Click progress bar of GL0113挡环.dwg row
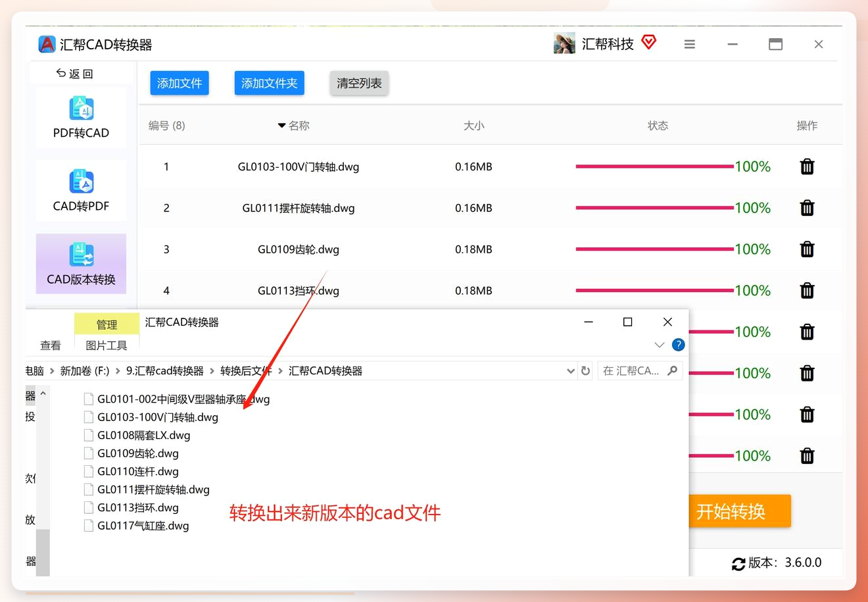 (654, 291)
